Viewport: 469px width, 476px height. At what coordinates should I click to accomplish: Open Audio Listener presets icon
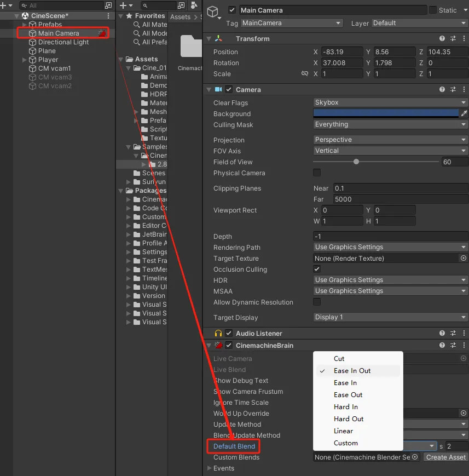click(x=453, y=334)
